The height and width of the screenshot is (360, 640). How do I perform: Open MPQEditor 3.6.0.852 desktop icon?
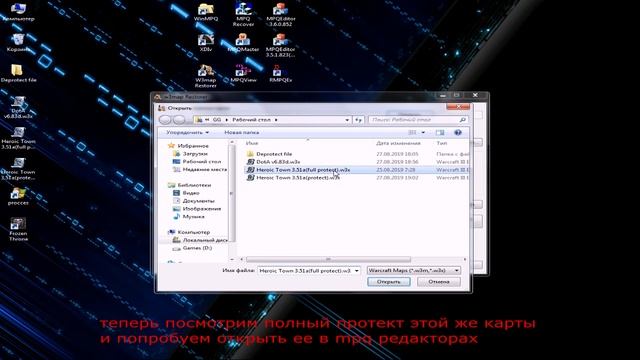pos(280,15)
